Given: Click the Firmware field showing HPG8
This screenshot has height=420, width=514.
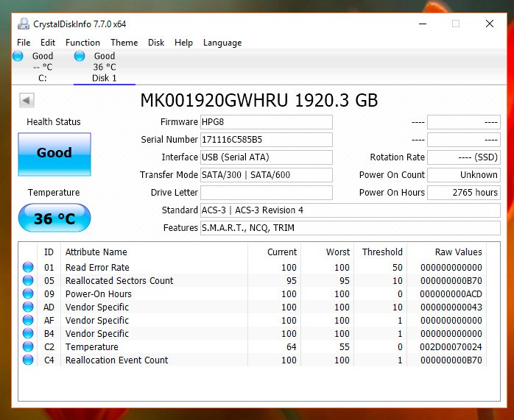Looking at the screenshot, I should pos(266,122).
